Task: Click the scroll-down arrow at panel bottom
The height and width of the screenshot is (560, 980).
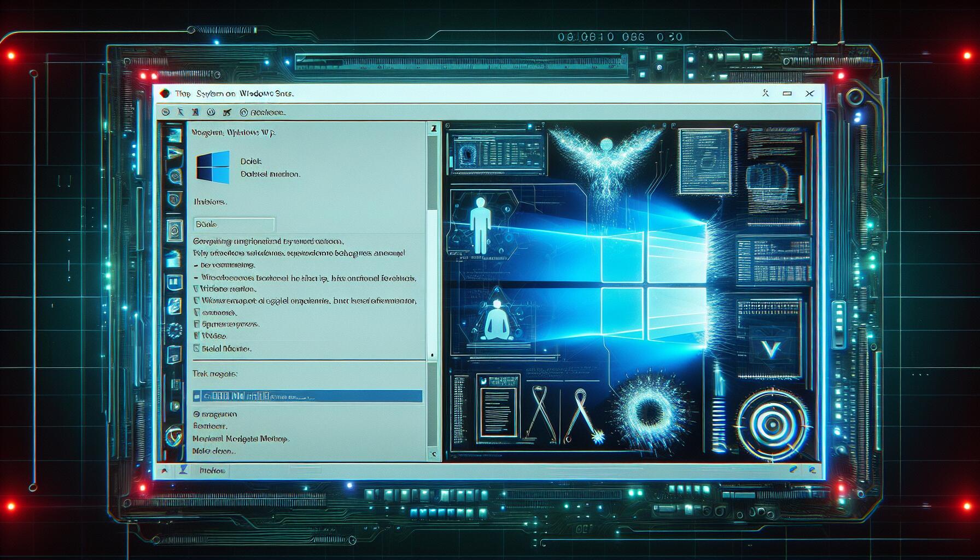Action: (433, 454)
